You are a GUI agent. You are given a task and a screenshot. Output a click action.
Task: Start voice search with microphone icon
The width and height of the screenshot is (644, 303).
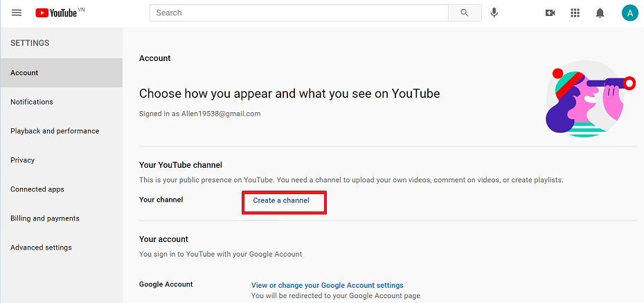[494, 12]
